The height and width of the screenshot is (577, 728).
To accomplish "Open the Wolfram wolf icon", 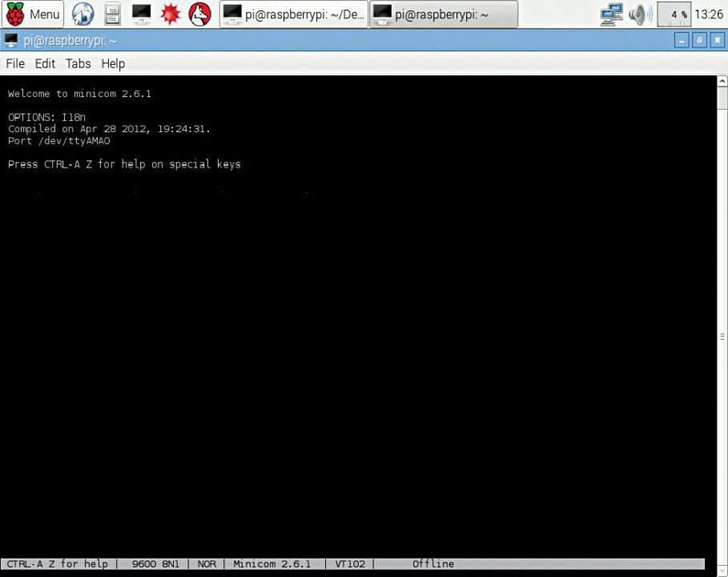I will (x=199, y=14).
